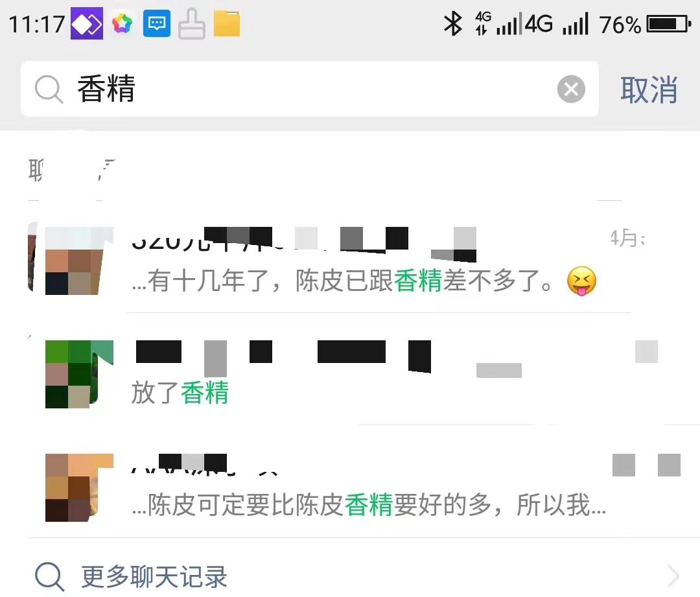Tap the Bluetooth status bar icon
Image resolution: width=700 pixels, height=597 pixels.
[452, 24]
